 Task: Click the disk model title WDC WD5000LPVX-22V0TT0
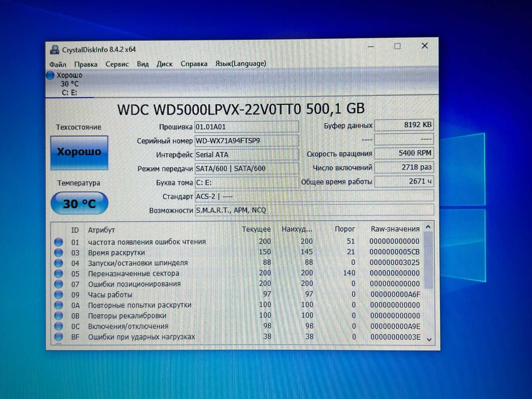209,109
